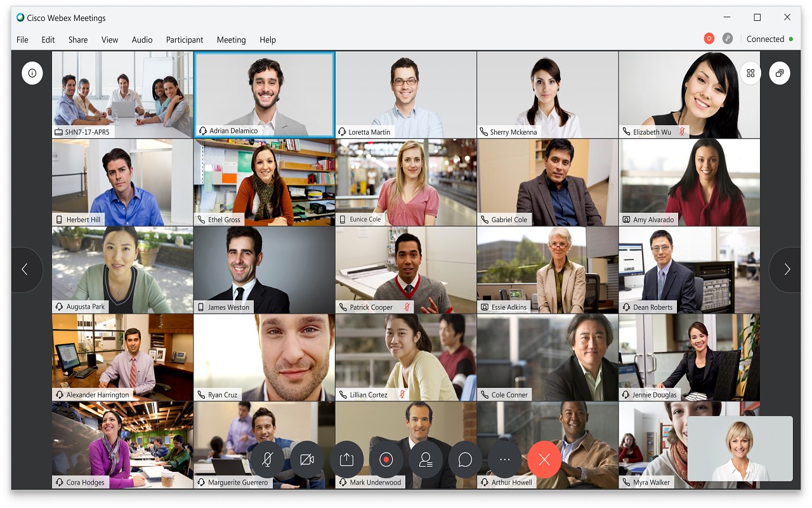The width and height of the screenshot is (812, 508).
Task: Open the participants panel icon
Action: coord(426,460)
